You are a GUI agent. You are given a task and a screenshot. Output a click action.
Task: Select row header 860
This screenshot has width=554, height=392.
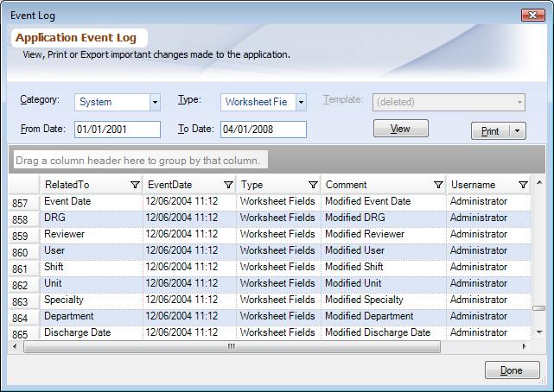(24, 252)
